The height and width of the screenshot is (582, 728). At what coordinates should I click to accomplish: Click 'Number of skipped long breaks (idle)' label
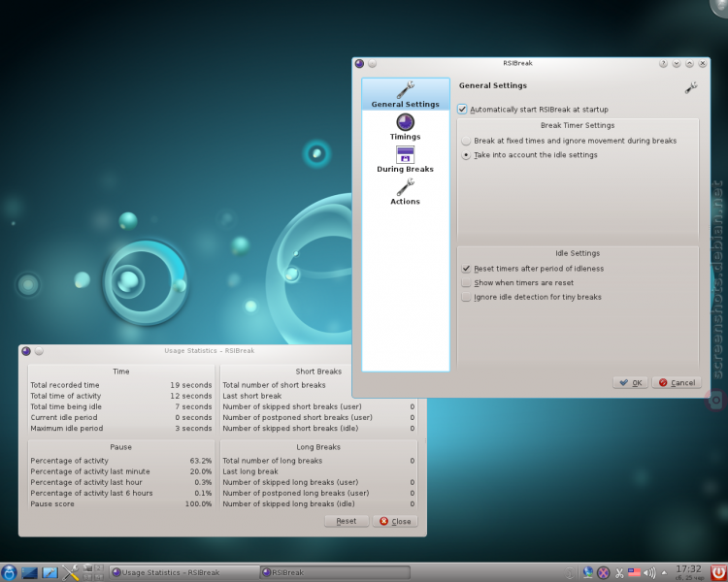pos(288,504)
